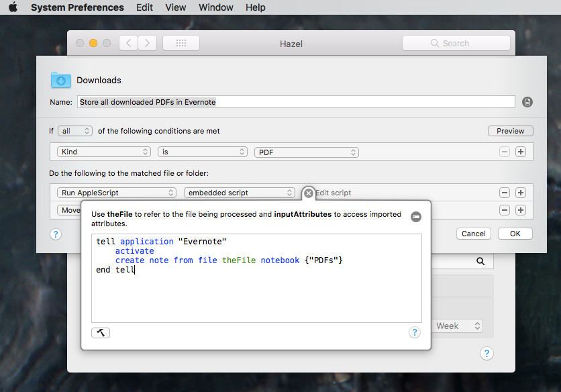The width and height of the screenshot is (561, 392).
Task: Click the Preview button
Action: (510, 131)
